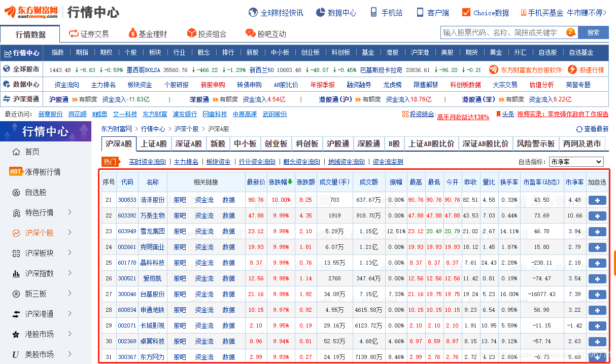Add 万泰生物 to watchlist with plus button
Viewport: 616px width, 364px height.
597,216
